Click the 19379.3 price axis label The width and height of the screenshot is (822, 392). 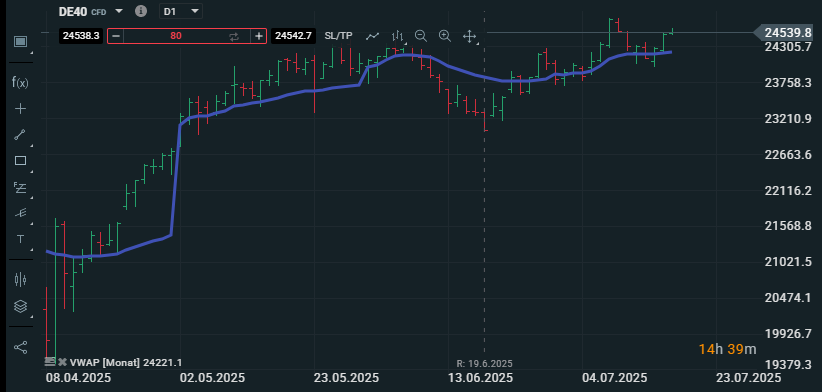[x=788, y=364]
